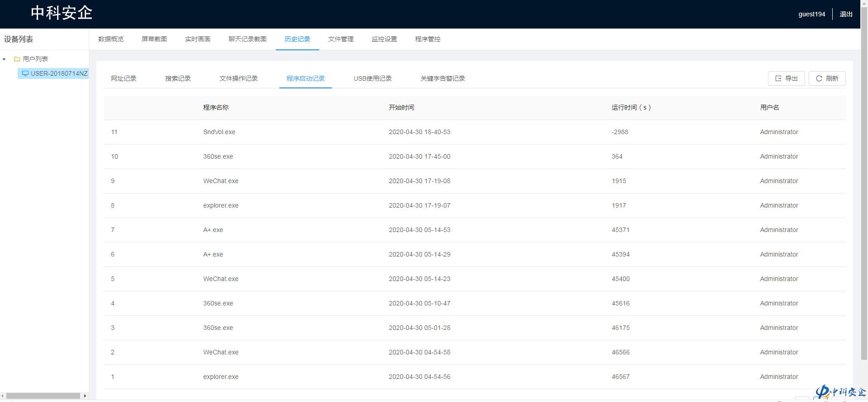Click 360se.exe in row 4
This screenshot has height=402, width=868.
(218, 303)
